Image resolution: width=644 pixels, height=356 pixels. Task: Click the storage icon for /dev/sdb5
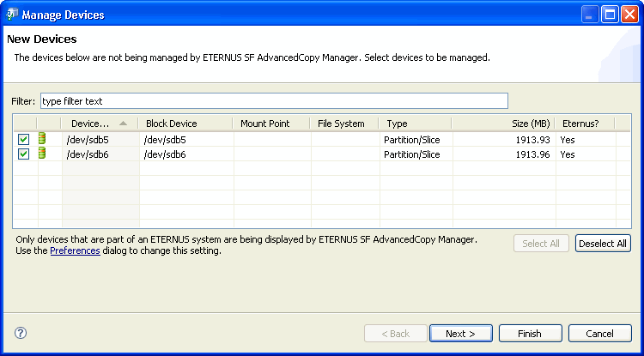(x=42, y=139)
